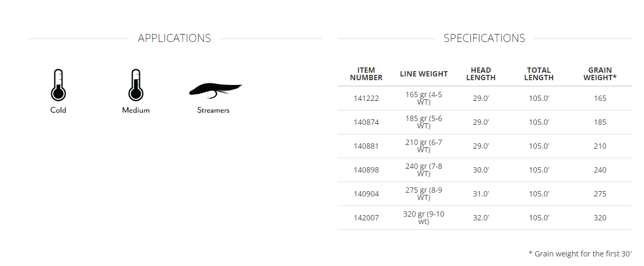Click the Specifications section heading
Viewport: 644px width, 266px height.
pos(484,38)
